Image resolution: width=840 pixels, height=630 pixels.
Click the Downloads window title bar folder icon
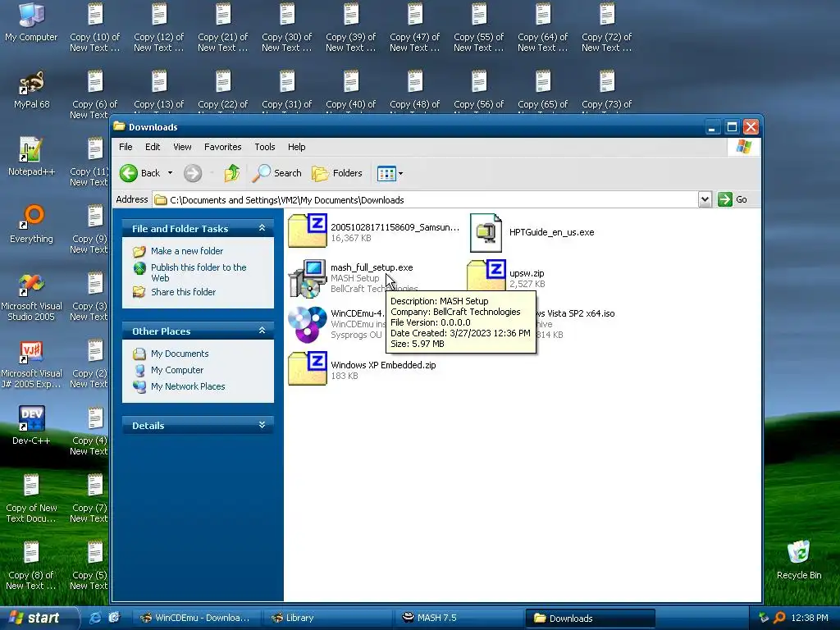coord(119,126)
